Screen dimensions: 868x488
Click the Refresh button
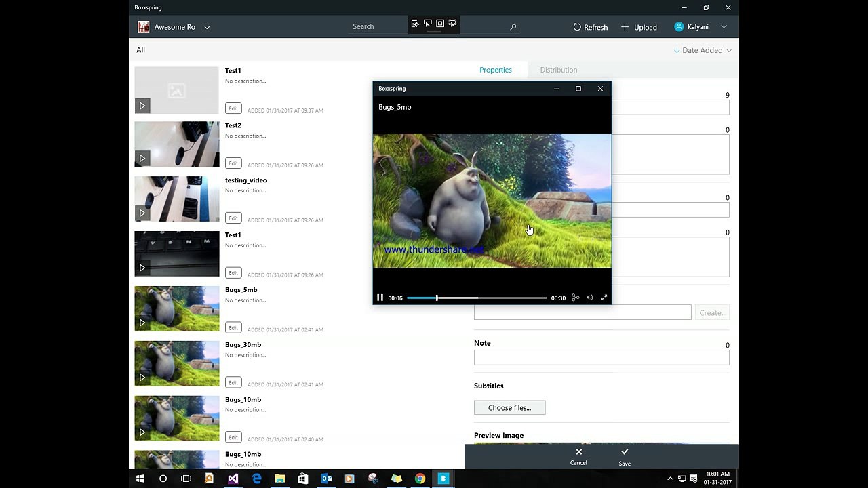click(x=590, y=27)
